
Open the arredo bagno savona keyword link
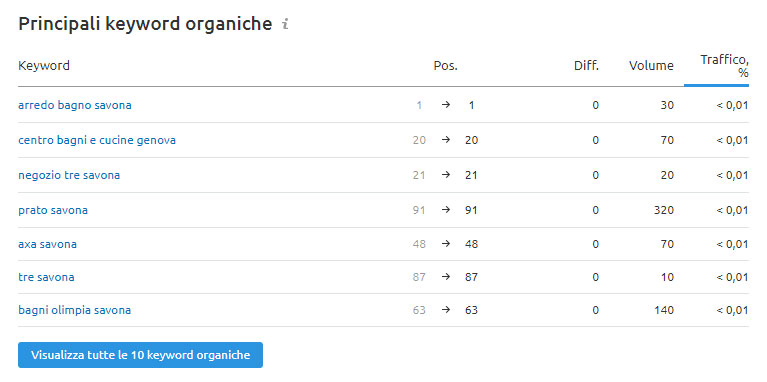click(x=75, y=105)
